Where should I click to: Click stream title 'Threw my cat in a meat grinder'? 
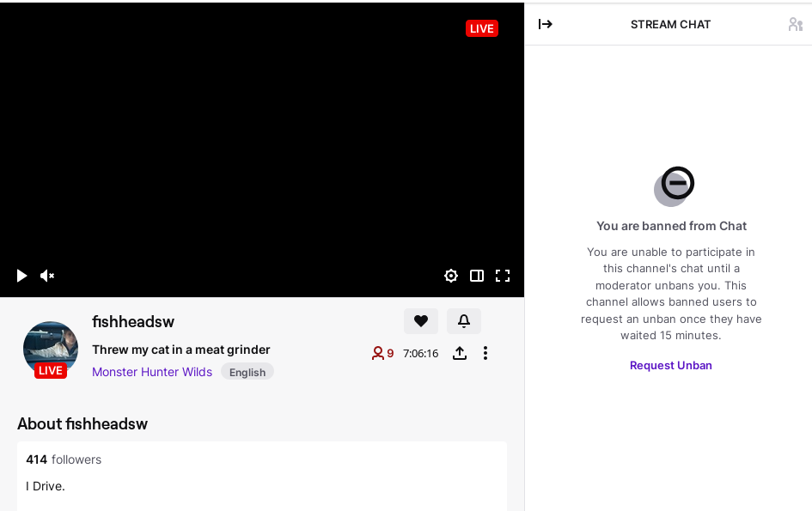click(x=181, y=350)
